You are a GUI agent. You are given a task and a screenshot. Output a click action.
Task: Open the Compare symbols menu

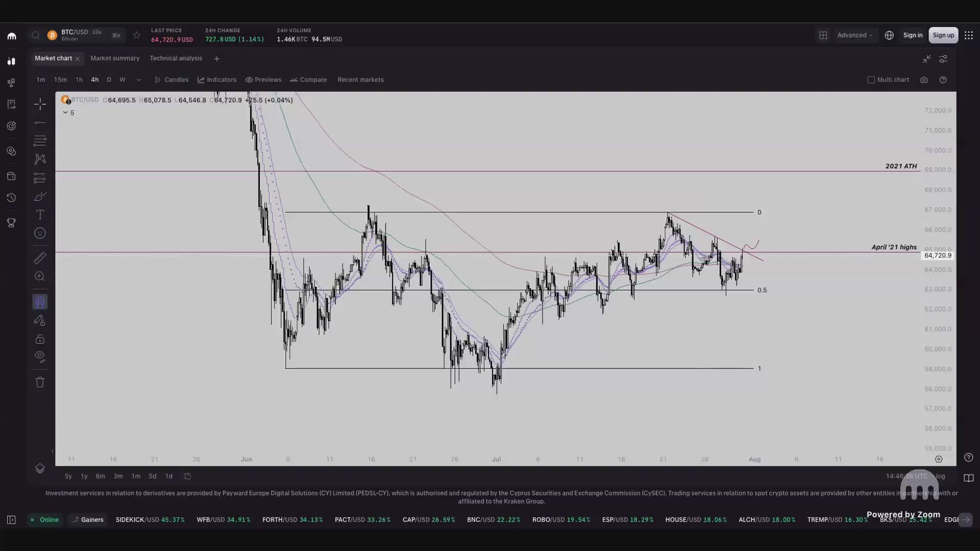pos(308,80)
